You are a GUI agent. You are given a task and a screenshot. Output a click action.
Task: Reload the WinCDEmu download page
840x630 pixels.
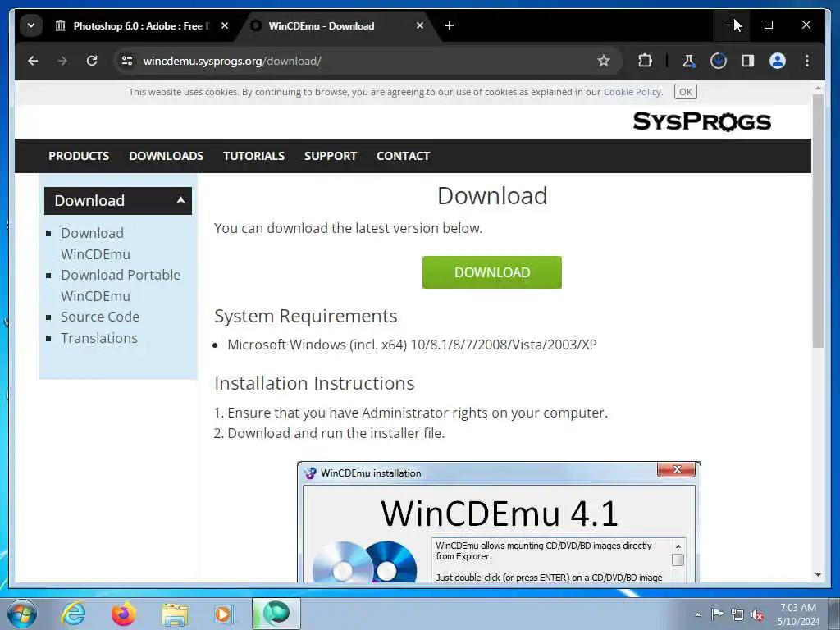coord(92,61)
